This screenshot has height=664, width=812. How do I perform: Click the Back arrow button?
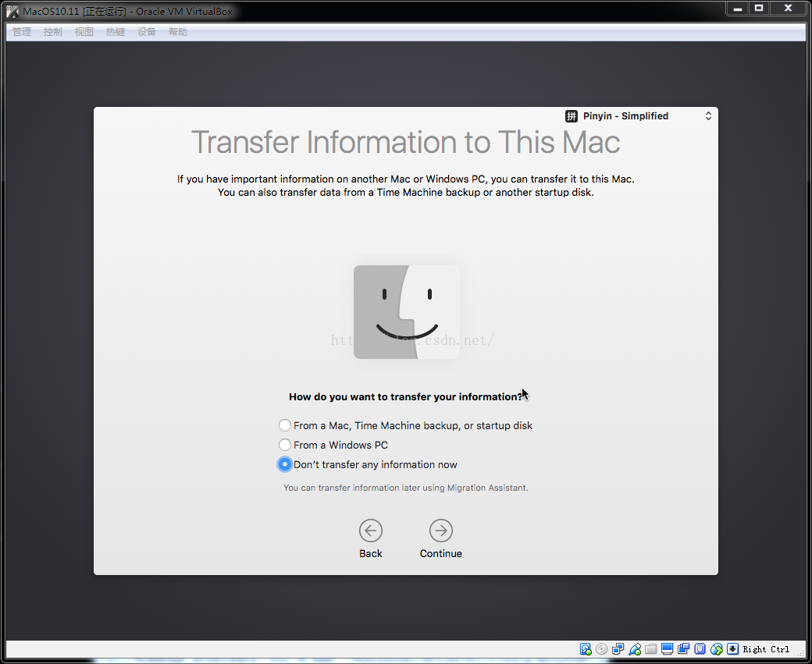[x=371, y=531]
